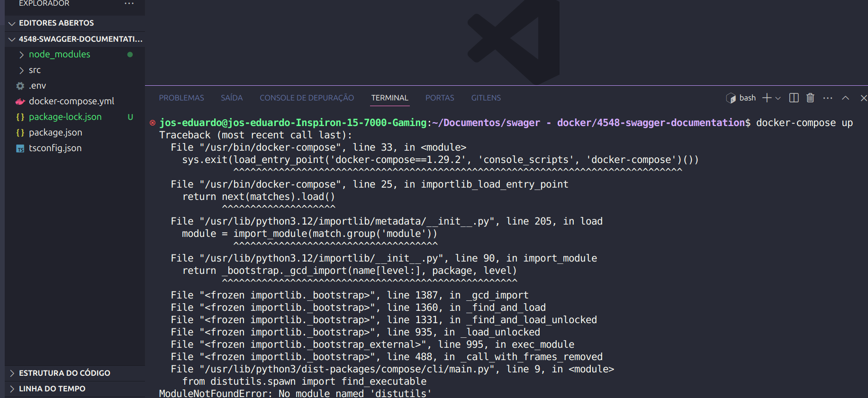Image resolution: width=868 pixels, height=398 pixels.
Task: Click the braces icon of package-lock.json
Action: 20,117
